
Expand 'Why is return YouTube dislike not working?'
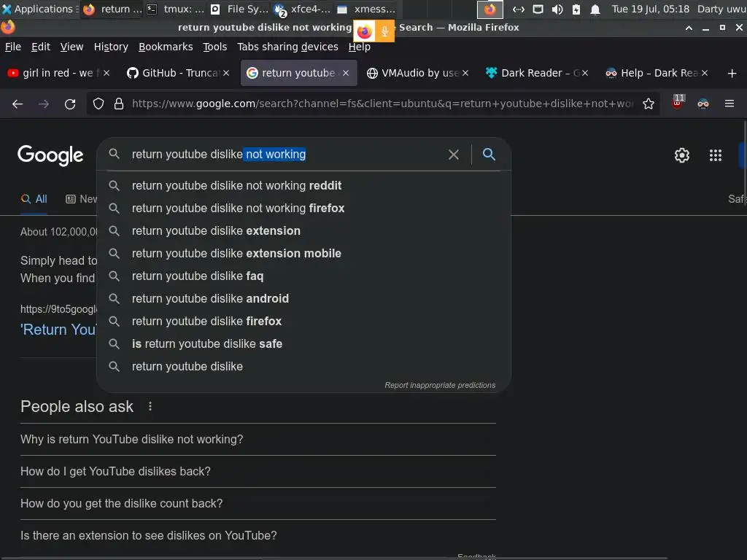tap(258, 439)
